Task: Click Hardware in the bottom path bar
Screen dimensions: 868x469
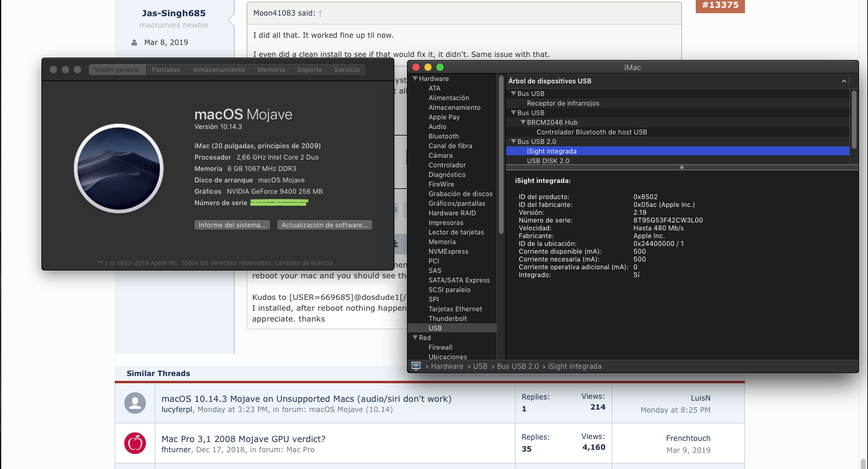Action: point(447,366)
